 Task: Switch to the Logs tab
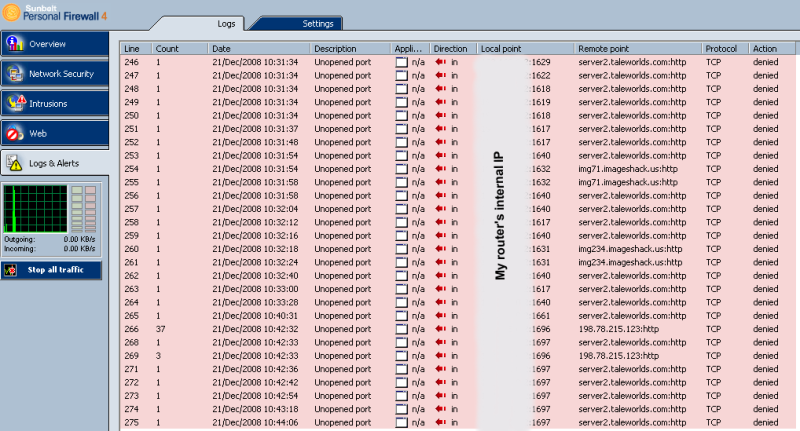click(x=226, y=23)
